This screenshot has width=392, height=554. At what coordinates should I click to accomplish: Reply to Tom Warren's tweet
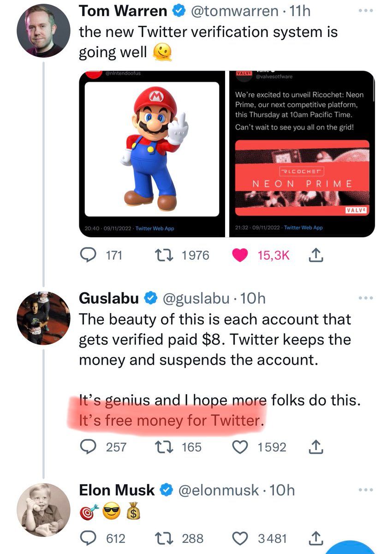click(x=89, y=255)
